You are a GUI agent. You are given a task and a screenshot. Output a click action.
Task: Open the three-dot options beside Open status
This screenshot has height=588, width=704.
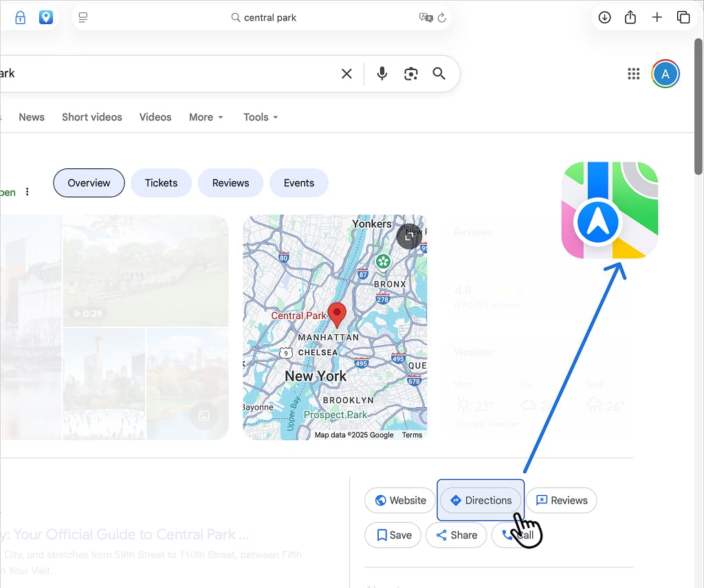click(x=27, y=192)
